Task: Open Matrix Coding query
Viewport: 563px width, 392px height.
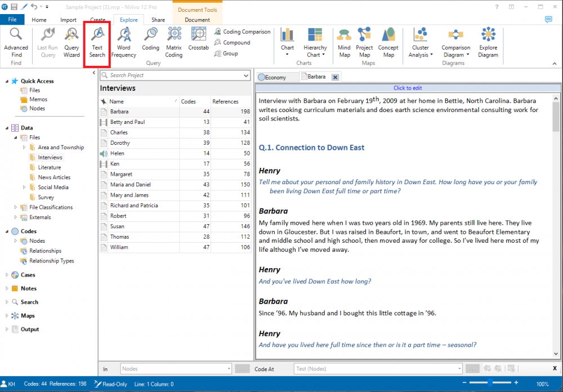Action: [x=174, y=43]
